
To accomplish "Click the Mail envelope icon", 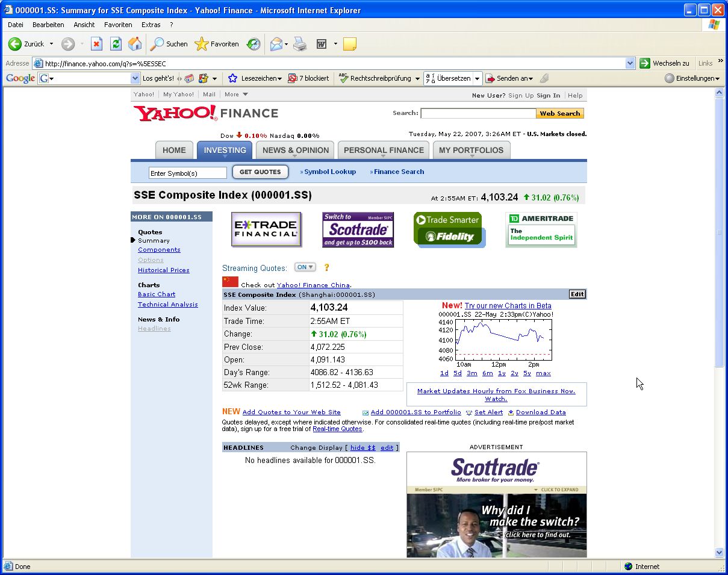I will (276, 44).
